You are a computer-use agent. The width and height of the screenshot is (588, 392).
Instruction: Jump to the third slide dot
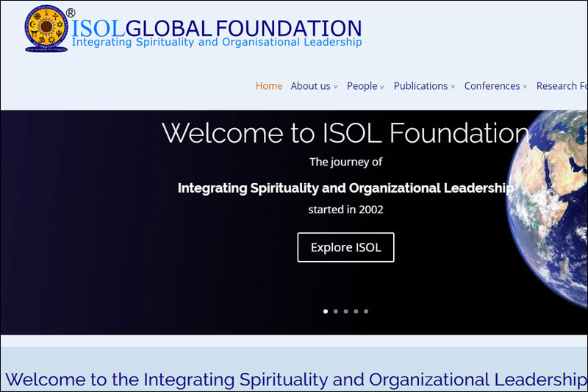pos(345,311)
